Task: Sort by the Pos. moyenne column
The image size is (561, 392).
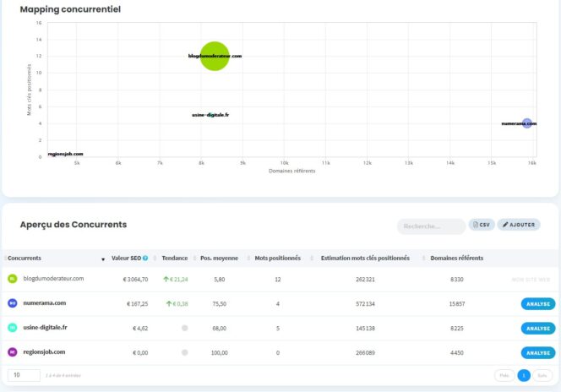Action: point(219,258)
